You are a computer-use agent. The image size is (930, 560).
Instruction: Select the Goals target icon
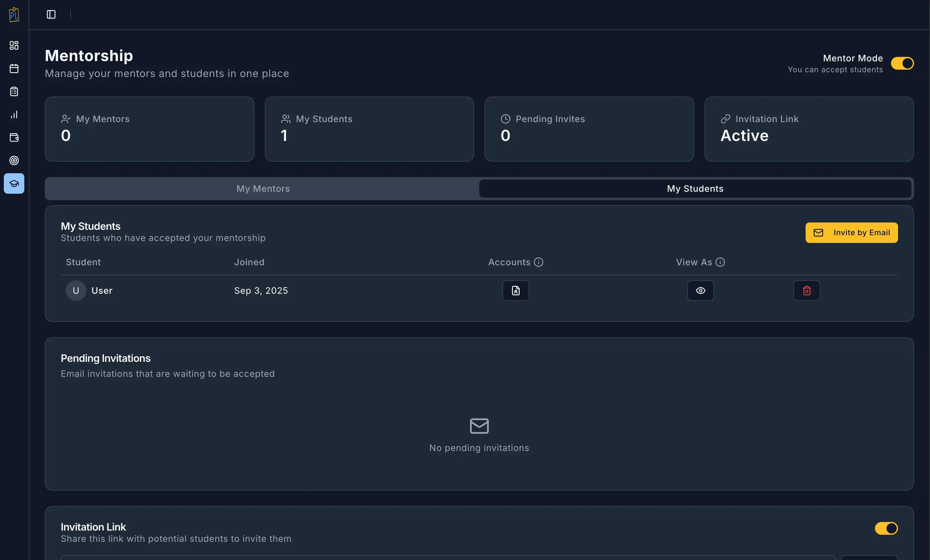point(13,161)
